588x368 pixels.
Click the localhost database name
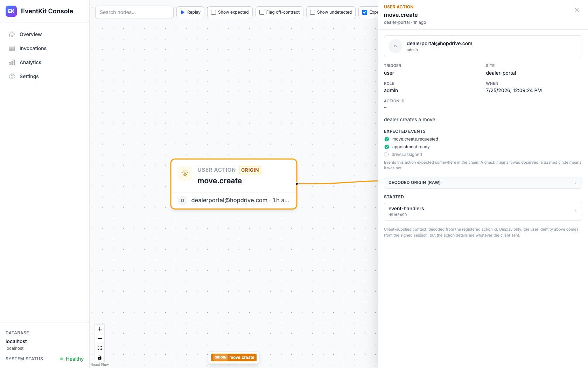16,341
